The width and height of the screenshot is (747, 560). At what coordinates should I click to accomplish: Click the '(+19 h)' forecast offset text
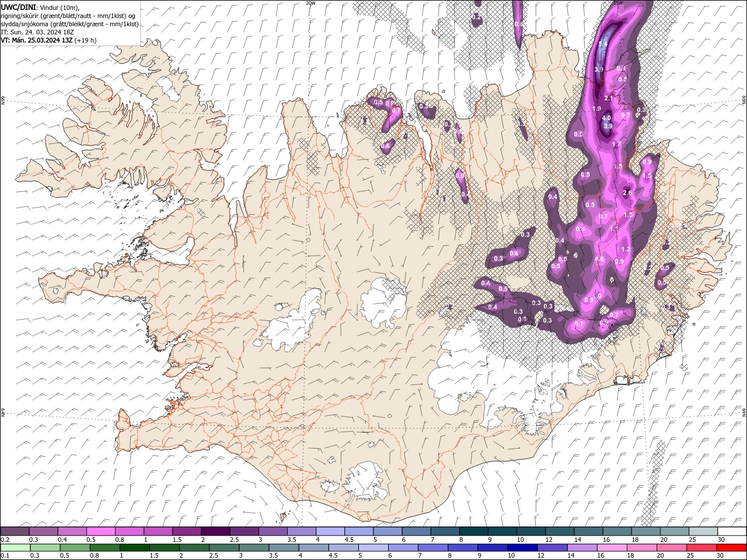pos(86,40)
